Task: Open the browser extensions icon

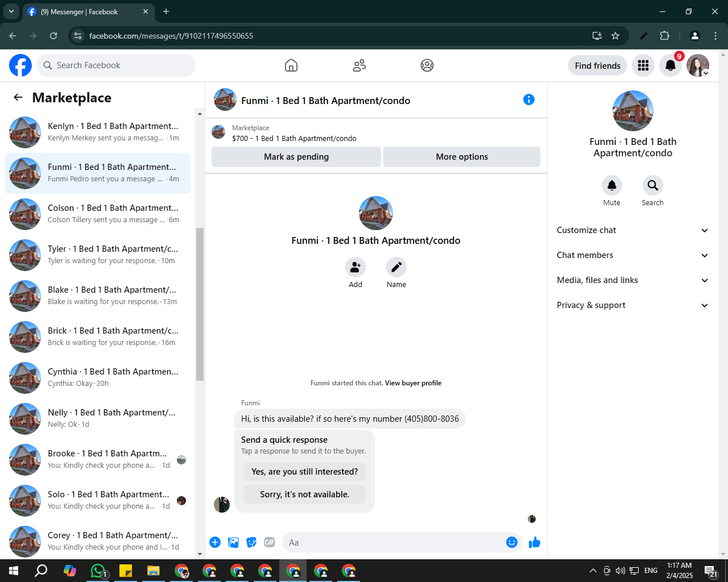Action: [664, 36]
